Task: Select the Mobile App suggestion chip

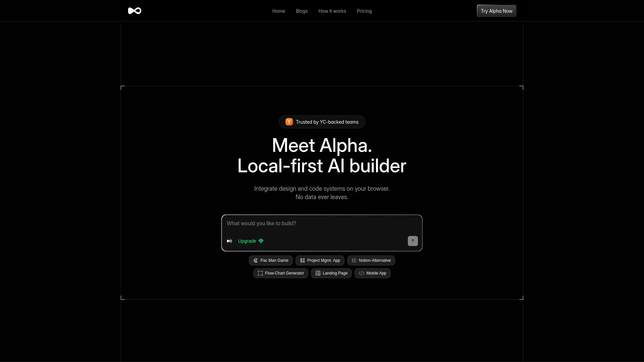Action: [373, 273]
